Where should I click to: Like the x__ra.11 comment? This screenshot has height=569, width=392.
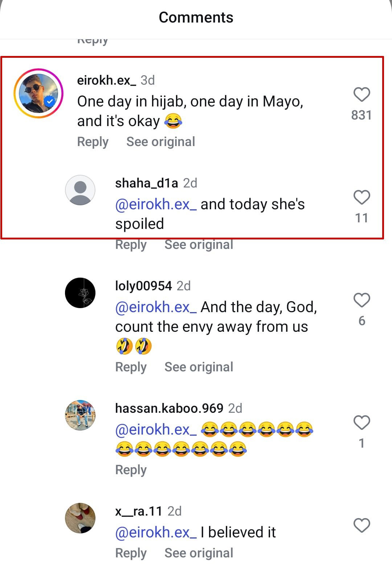362,525
